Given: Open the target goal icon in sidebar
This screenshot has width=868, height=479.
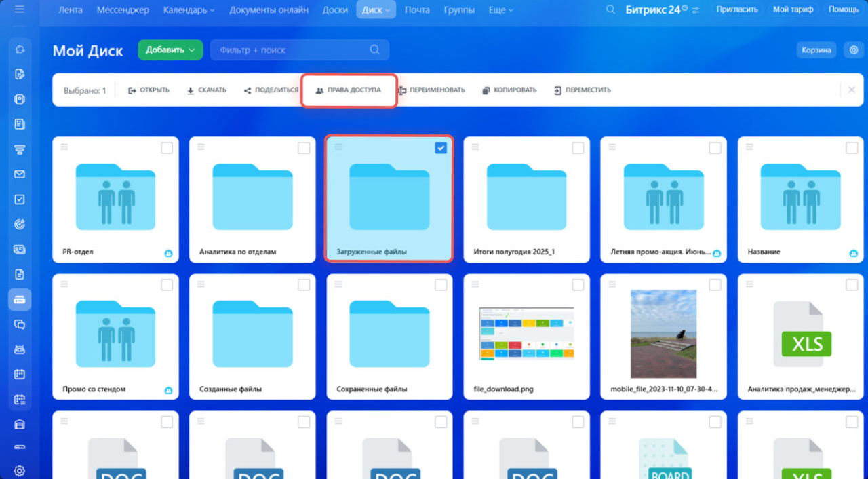Looking at the screenshot, I should 20,225.
